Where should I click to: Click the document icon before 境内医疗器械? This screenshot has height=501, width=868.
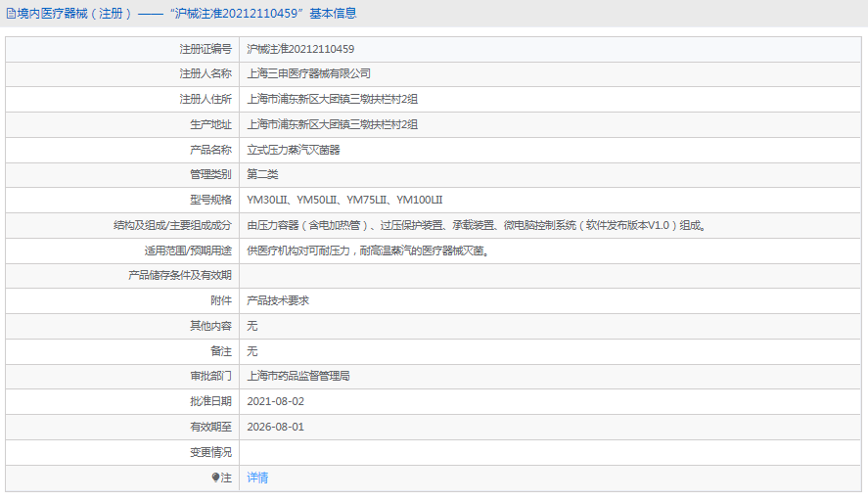(x=11, y=14)
